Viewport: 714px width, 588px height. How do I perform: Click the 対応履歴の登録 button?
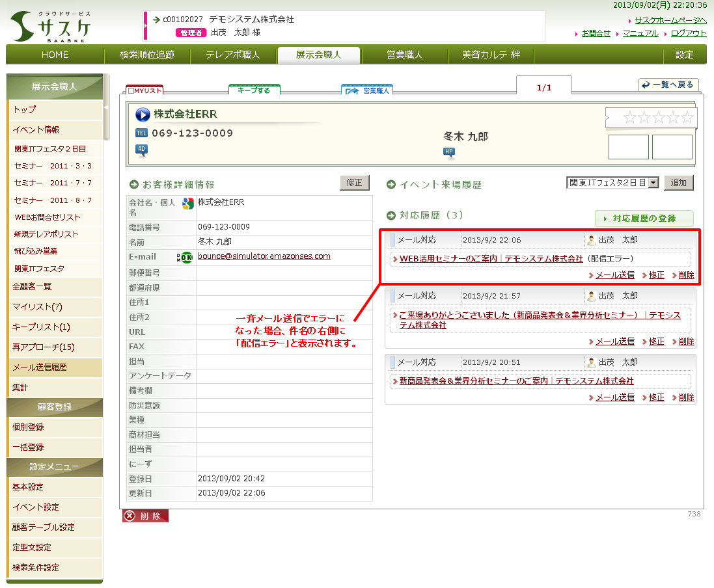[644, 219]
